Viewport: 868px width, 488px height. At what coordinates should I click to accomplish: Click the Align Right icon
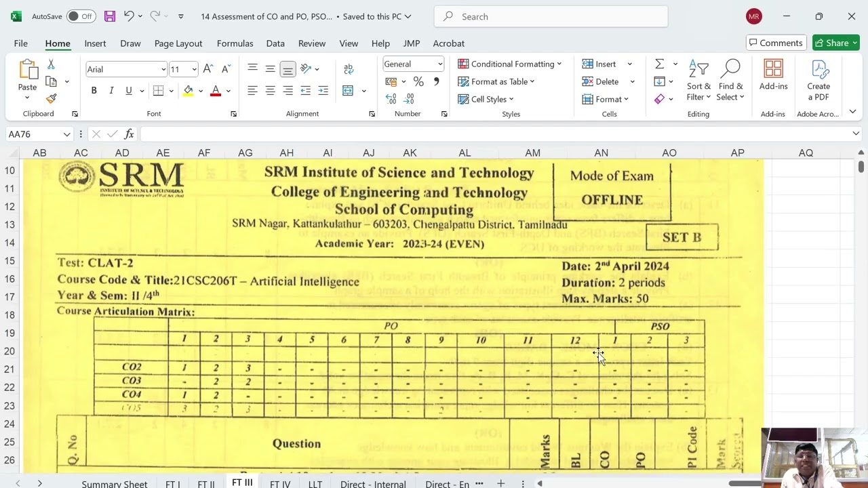(288, 91)
